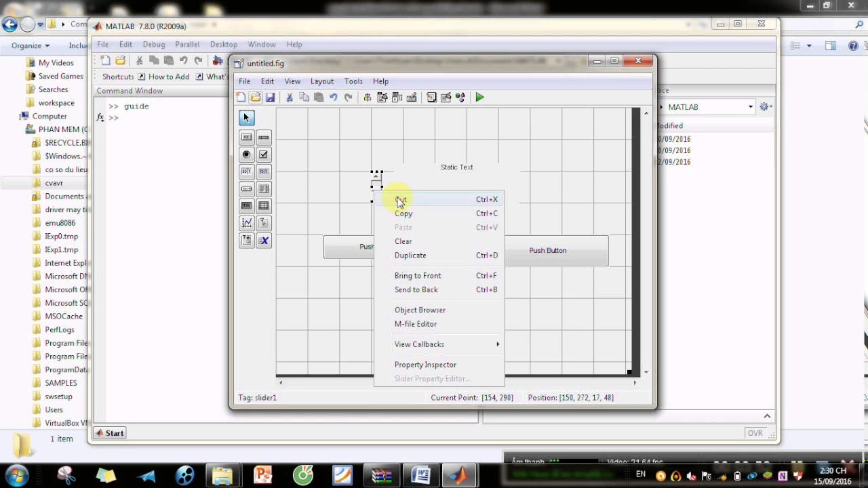The height and width of the screenshot is (488, 868).
Task: Click the MATLAB Start button
Action: 110,433
